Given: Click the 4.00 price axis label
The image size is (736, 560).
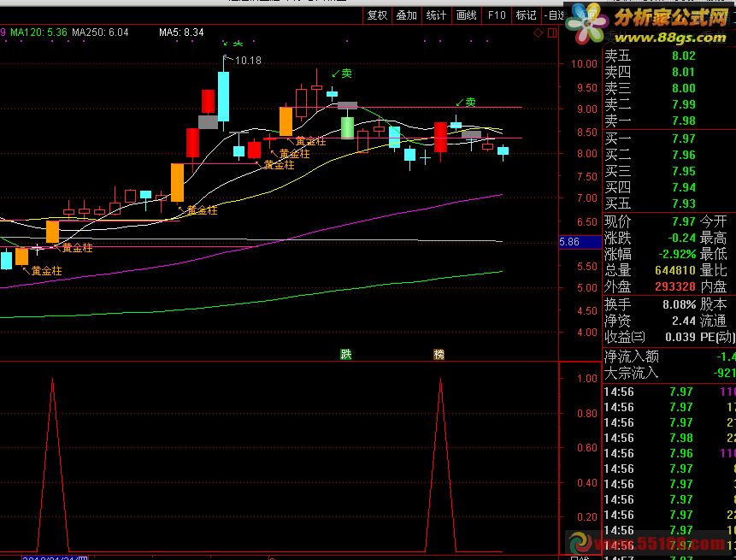Looking at the screenshot, I should coord(587,333).
